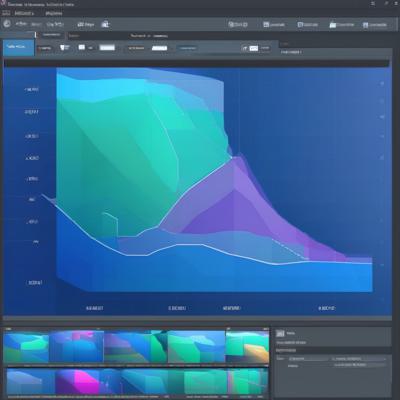Click the toolbar button with two overlapping squares

pos(238,25)
